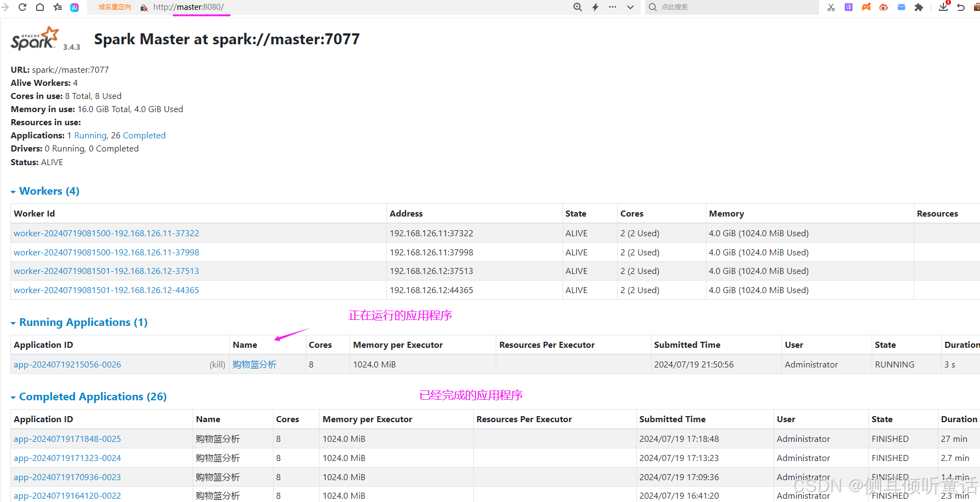
Task: Reload the page with refresh icon
Action: [22, 7]
